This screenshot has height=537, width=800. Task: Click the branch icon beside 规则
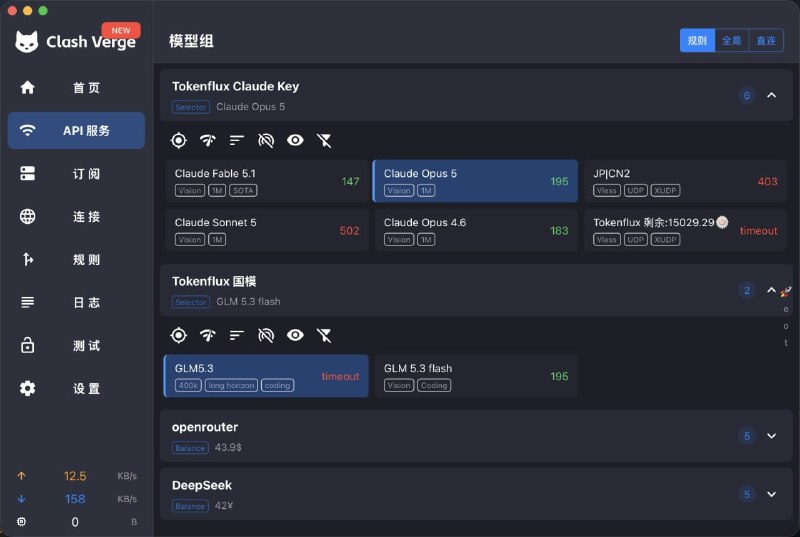28,259
